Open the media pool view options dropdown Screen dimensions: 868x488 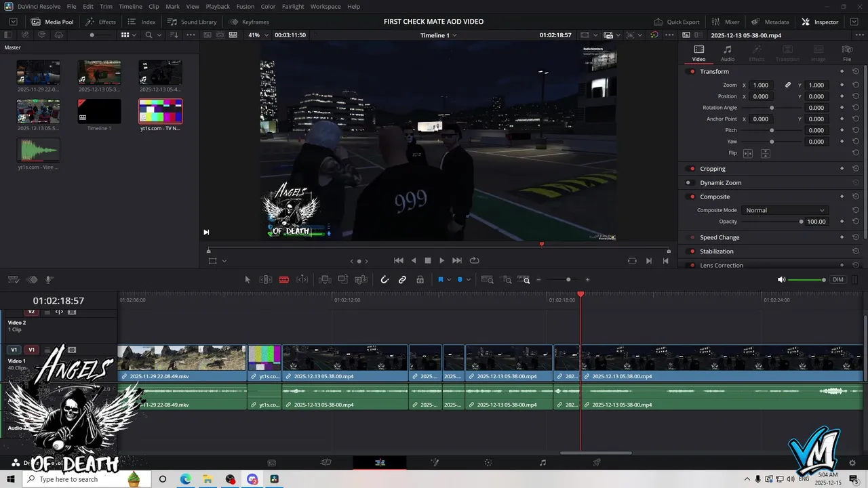(x=134, y=35)
